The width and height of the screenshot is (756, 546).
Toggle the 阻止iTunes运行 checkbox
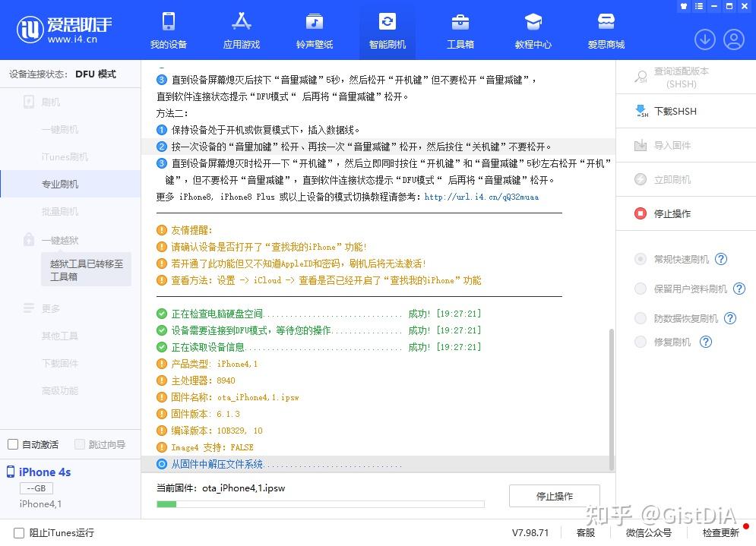(19, 533)
